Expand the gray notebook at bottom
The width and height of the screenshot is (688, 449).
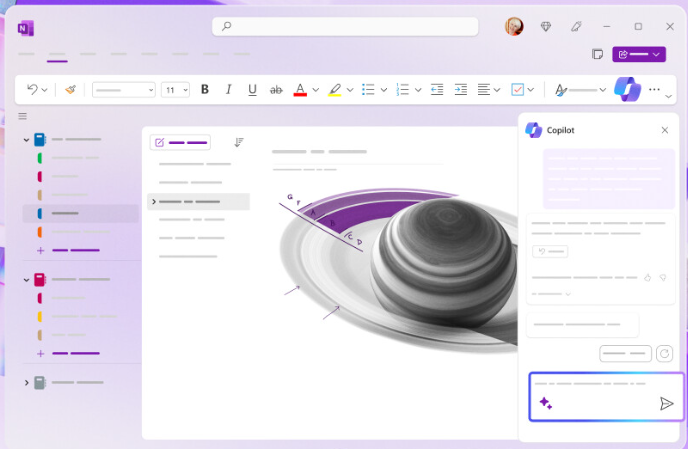(27, 382)
